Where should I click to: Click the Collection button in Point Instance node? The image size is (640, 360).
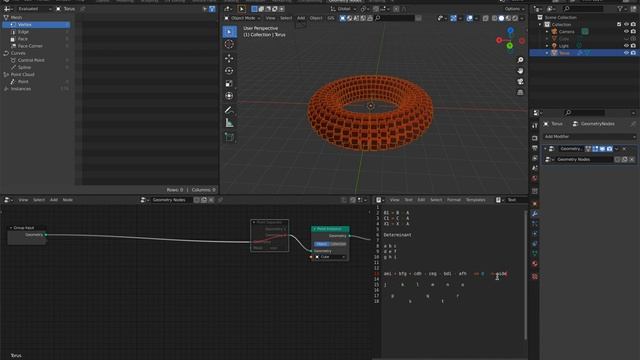338,244
